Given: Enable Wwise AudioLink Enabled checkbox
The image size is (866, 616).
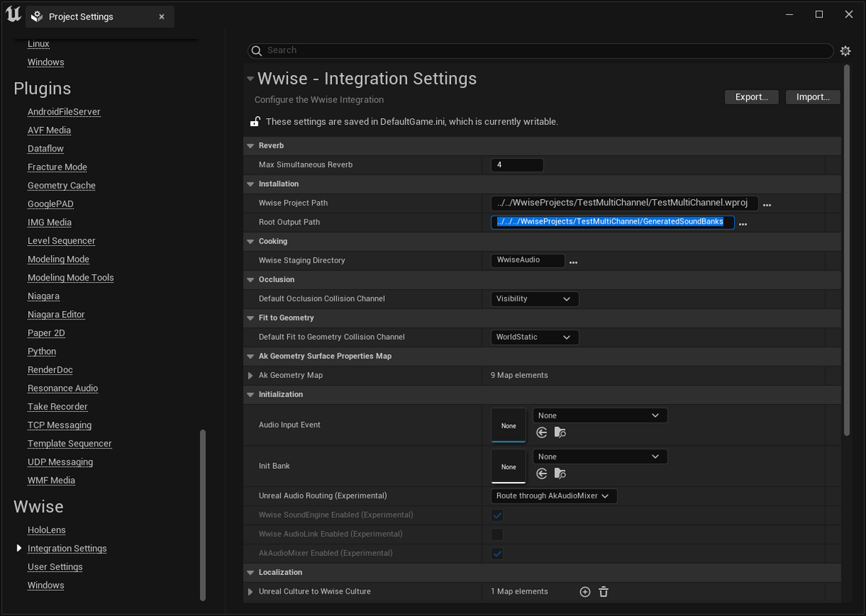Looking at the screenshot, I should [x=497, y=534].
